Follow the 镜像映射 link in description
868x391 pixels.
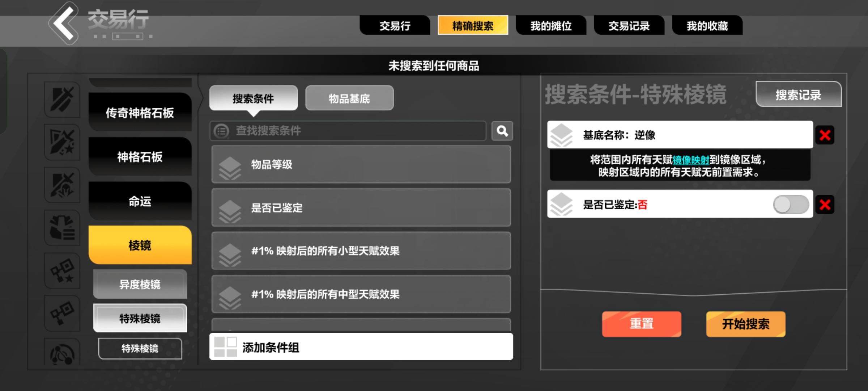690,160
